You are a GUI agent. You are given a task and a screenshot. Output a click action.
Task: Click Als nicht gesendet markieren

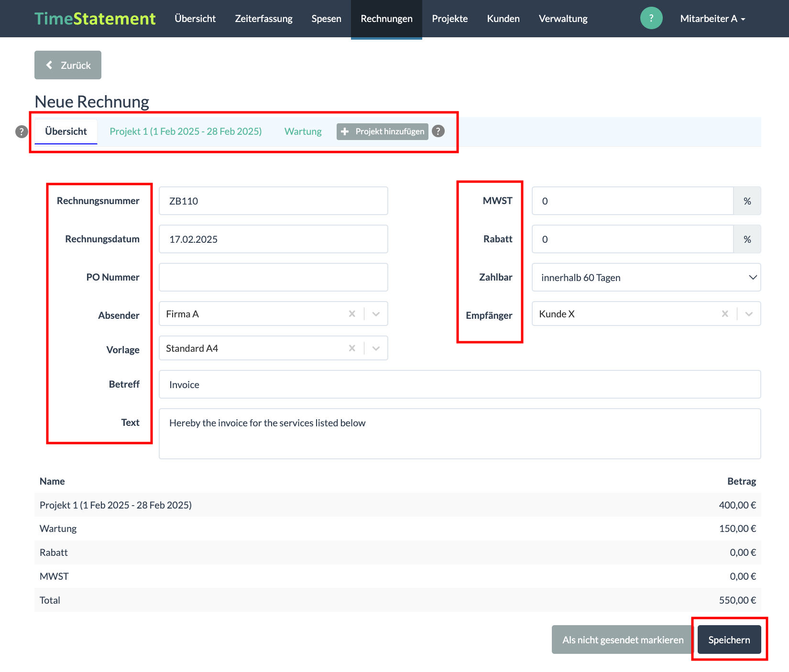pyautogui.click(x=622, y=639)
